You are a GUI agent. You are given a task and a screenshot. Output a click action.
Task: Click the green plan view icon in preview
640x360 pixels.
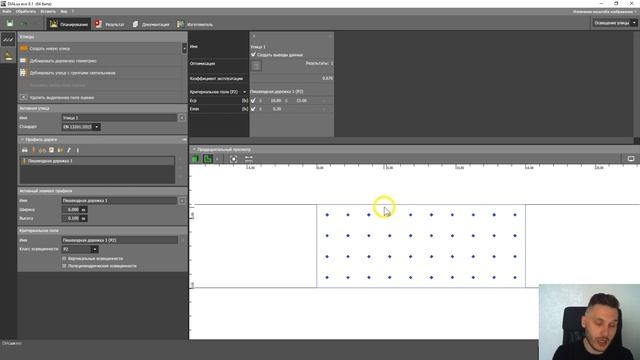tap(208, 159)
